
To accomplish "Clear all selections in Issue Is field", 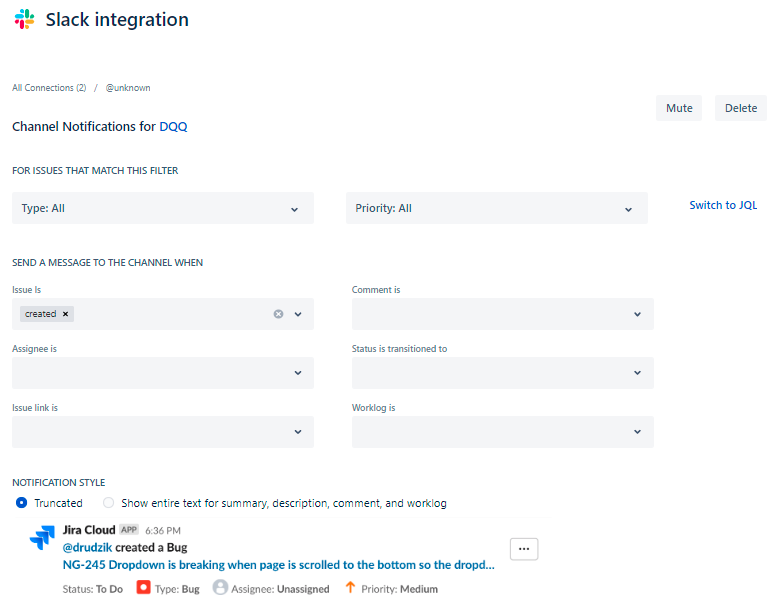I will point(278,314).
